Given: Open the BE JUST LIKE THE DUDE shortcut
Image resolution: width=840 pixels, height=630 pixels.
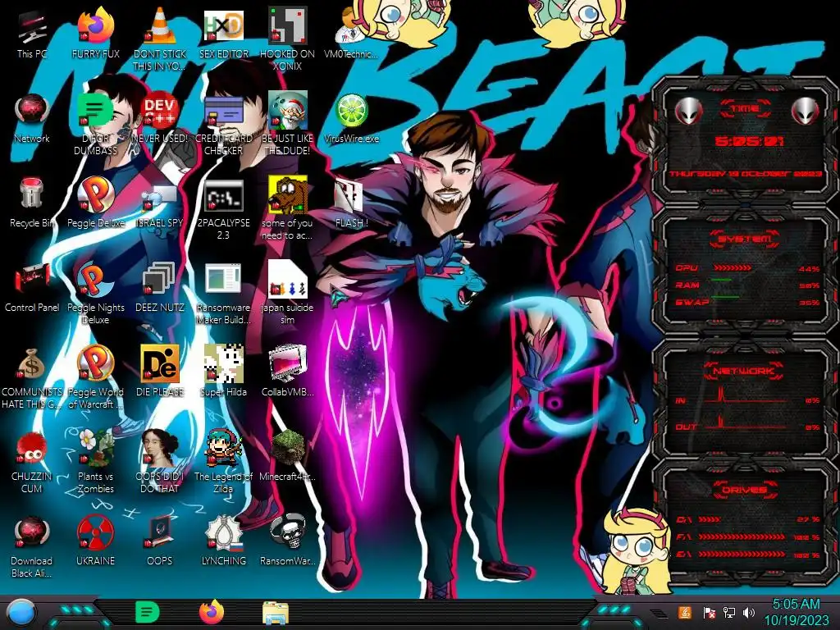Looking at the screenshot, I should click(x=287, y=123).
